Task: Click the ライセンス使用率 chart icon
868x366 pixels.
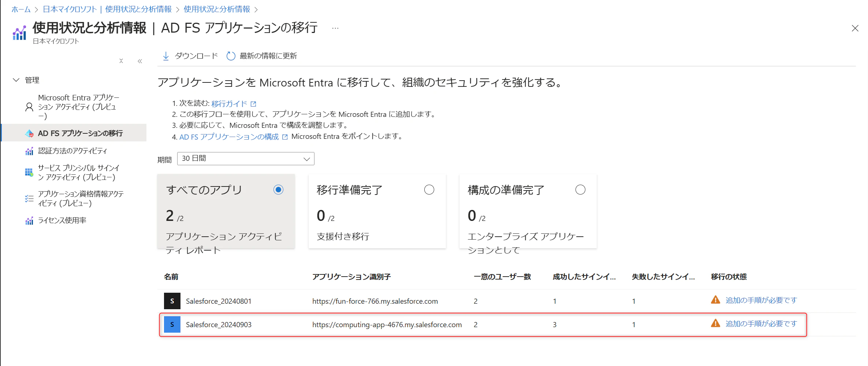Action: tap(29, 221)
